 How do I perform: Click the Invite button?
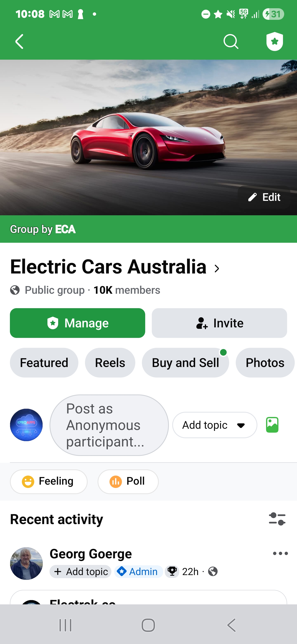point(219,323)
